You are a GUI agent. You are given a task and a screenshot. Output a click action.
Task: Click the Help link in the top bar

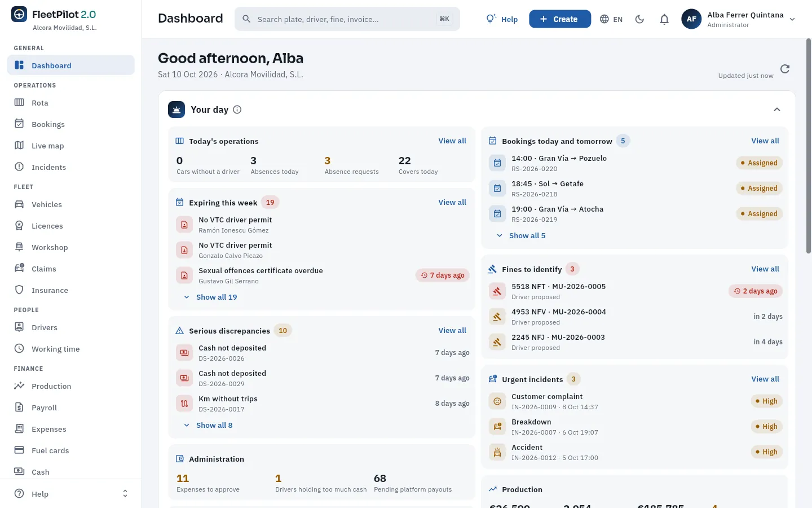click(502, 19)
